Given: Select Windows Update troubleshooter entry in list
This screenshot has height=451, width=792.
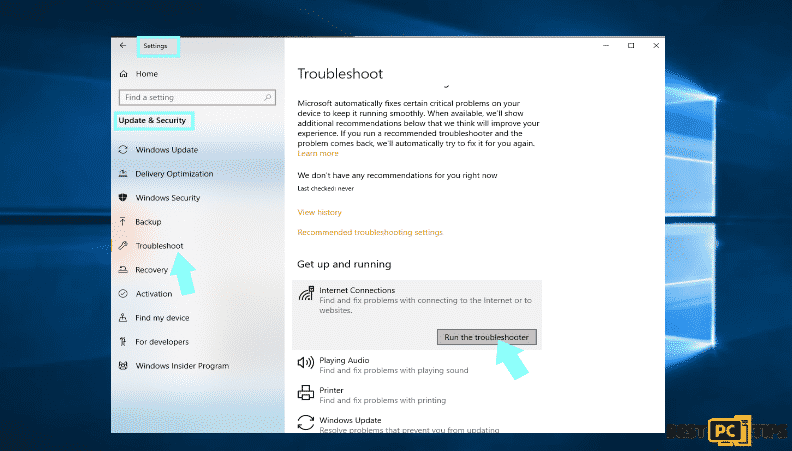Looking at the screenshot, I should click(417, 424).
